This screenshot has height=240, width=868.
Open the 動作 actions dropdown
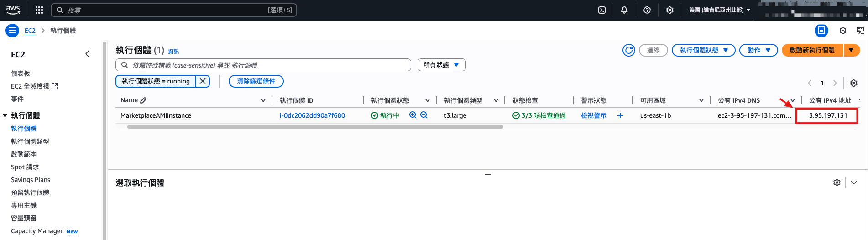(758, 50)
